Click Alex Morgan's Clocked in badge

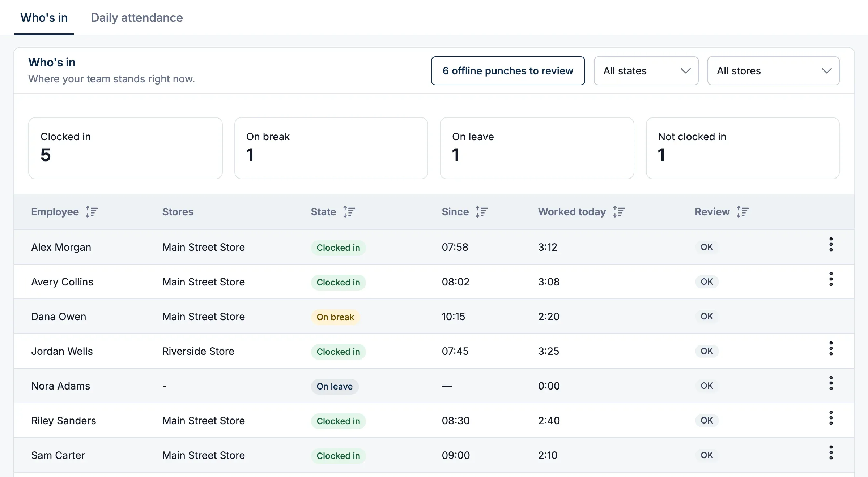(339, 248)
